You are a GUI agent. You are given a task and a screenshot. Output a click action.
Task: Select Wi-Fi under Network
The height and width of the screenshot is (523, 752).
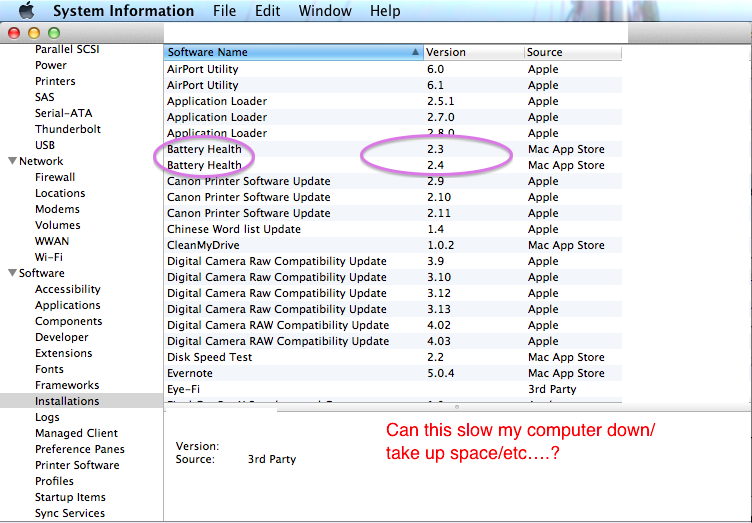48,257
